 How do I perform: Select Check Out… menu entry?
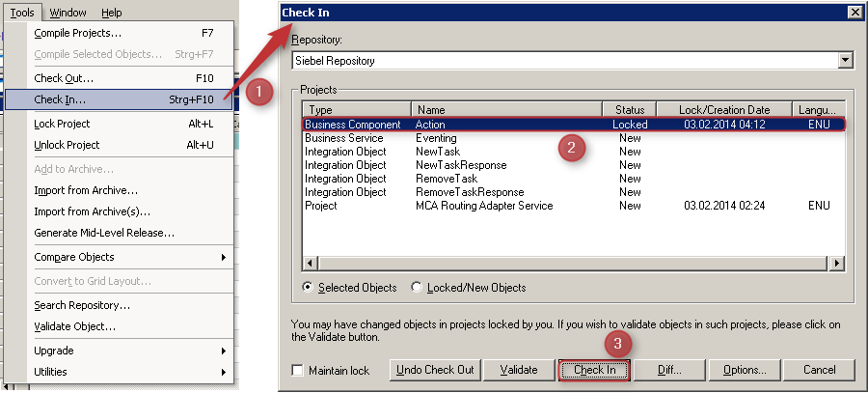click(119, 78)
